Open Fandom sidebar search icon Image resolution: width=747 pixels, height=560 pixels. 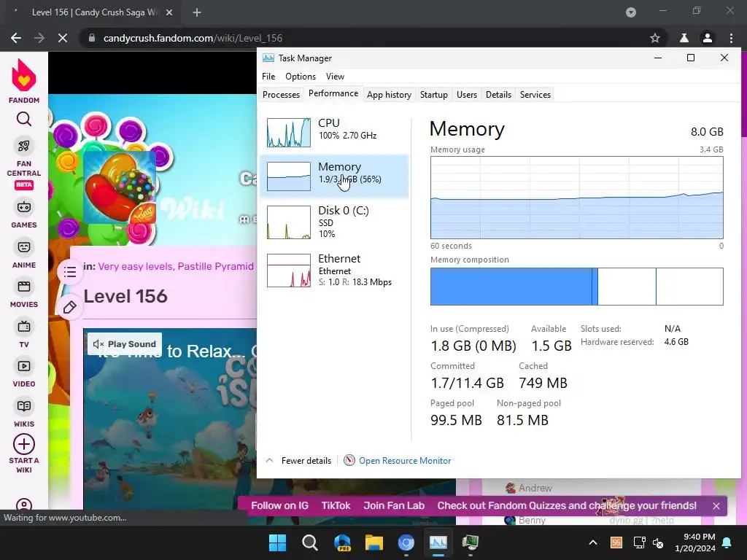tap(24, 119)
